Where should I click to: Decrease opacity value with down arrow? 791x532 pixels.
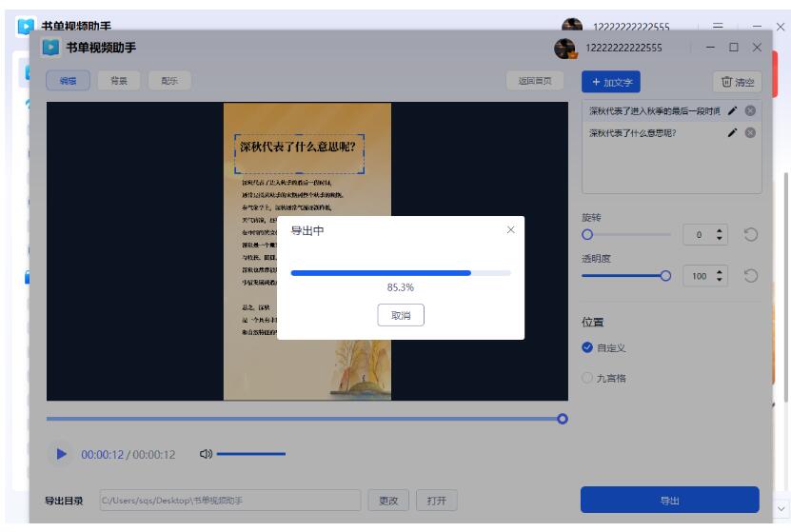pos(720,280)
